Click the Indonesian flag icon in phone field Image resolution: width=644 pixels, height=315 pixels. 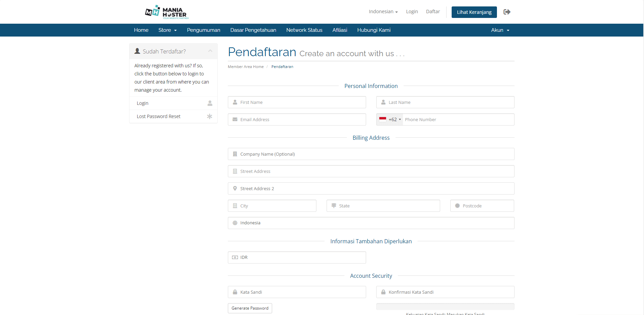[x=383, y=119]
